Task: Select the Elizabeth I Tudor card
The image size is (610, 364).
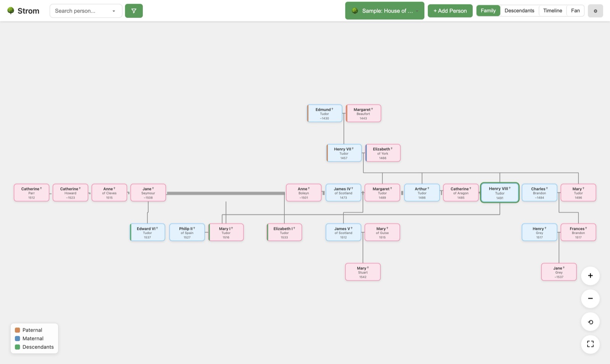Action: click(284, 233)
